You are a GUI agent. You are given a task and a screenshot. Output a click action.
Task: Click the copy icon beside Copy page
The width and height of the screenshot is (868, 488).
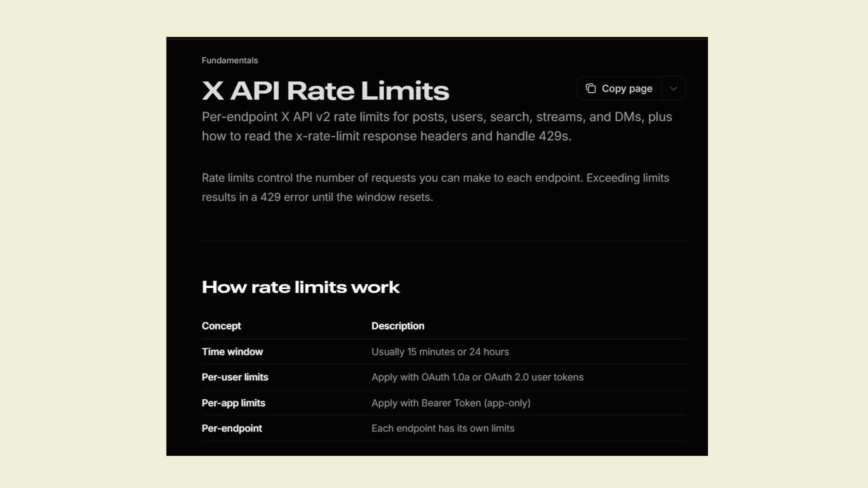click(591, 89)
